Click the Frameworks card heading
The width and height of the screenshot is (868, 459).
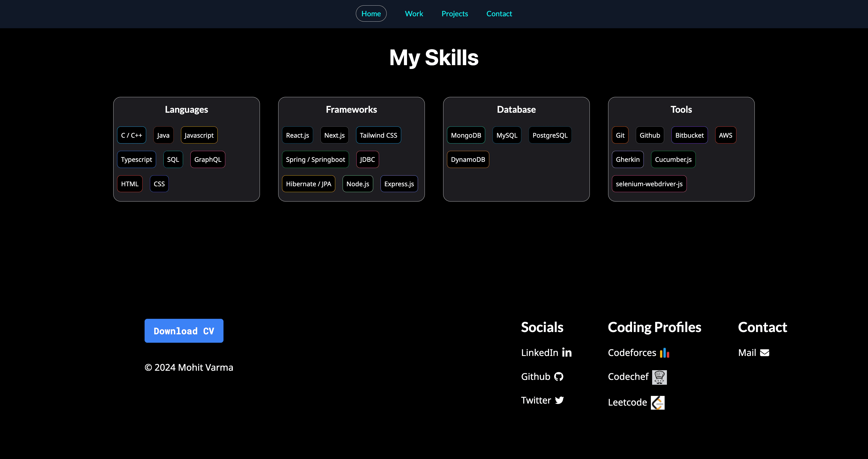click(x=352, y=109)
